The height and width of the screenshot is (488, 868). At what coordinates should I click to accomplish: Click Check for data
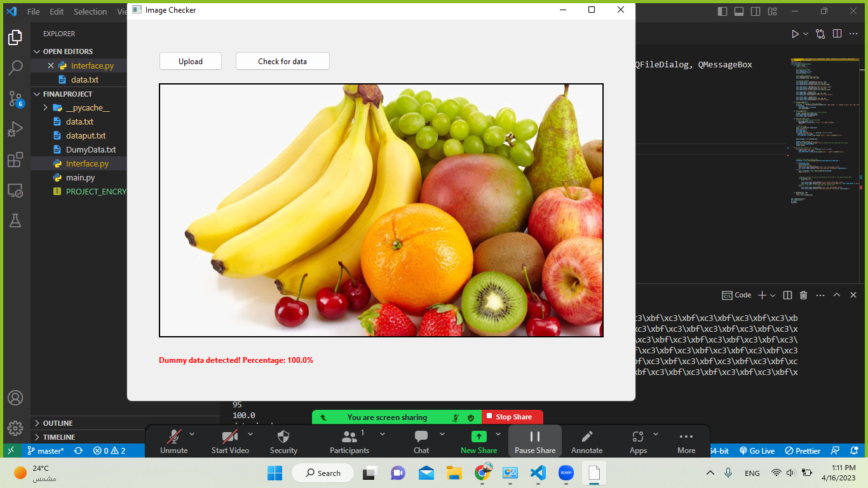pyautogui.click(x=282, y=61)
